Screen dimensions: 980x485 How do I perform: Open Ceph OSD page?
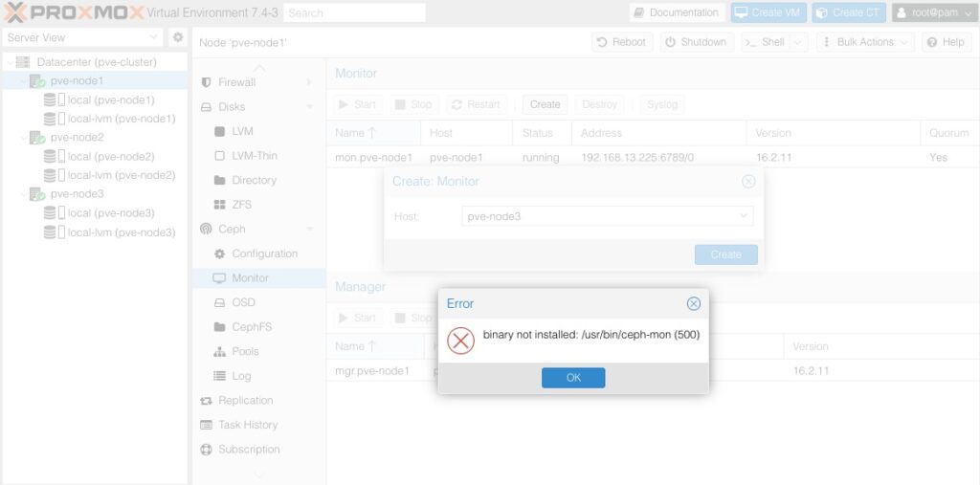243,302
